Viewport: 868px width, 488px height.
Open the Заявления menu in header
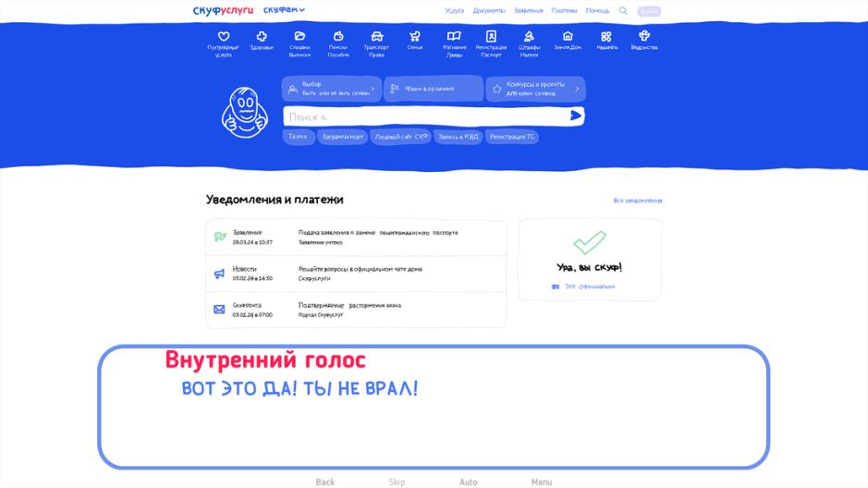[x=529, y=10]
